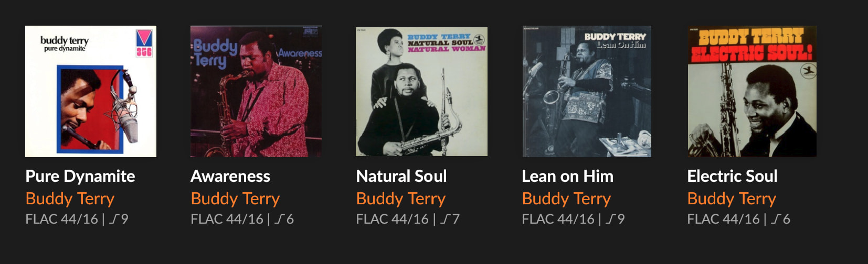Open the Pure Dynamite album cover
868x264 pixels.
[x=91, y=91]
